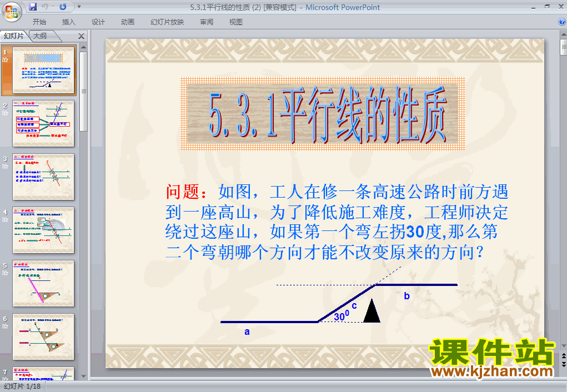The width and height of the screenshot is (567, 392).
Task: Select slide 2 thumbnail
Action: 43,123
